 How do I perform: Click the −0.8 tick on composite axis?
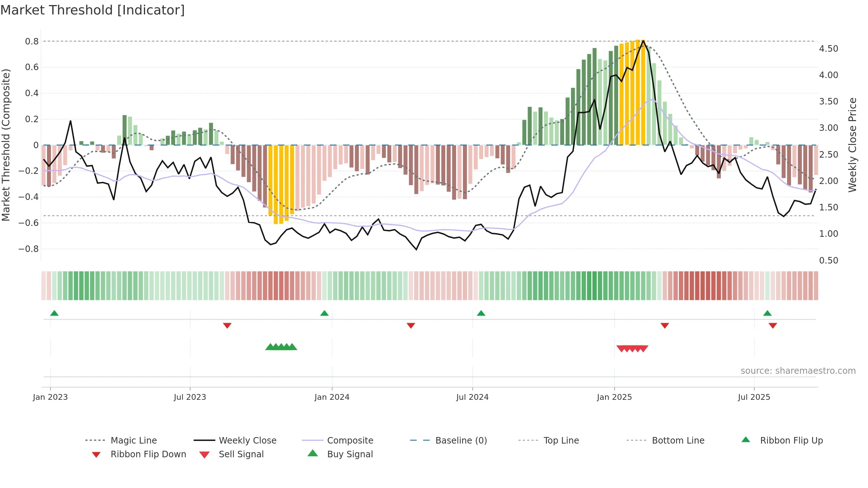point(29,249)
